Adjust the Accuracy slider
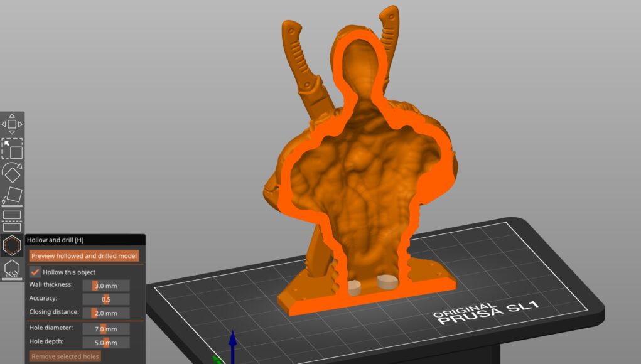 (106, 299)
